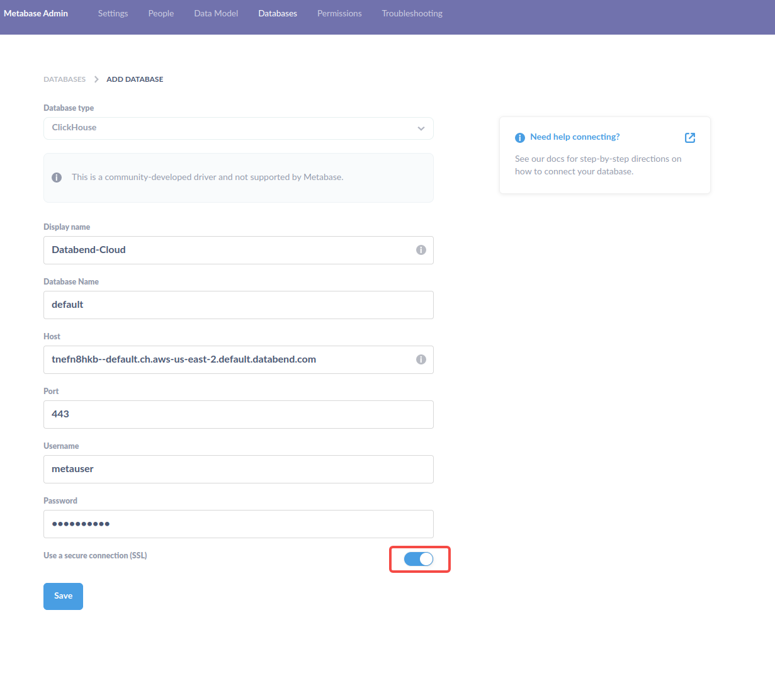Go to the Data Model tab
Screen dimensions: 775x700
(216, 13)
